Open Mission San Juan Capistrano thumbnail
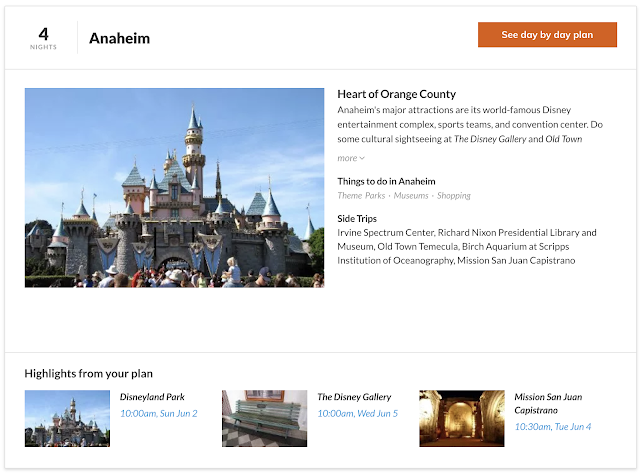 coord(462,418)
